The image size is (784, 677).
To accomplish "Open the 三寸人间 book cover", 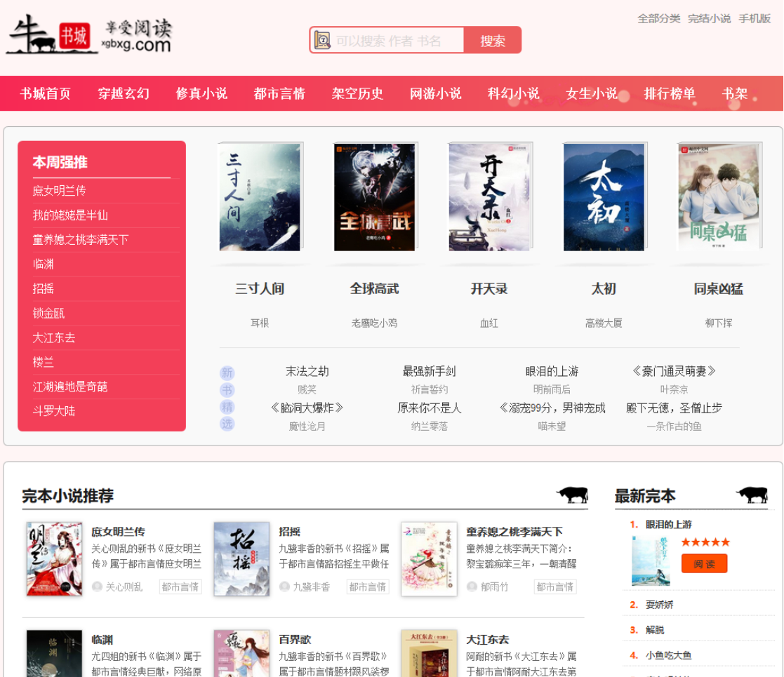I will (260, 197).
